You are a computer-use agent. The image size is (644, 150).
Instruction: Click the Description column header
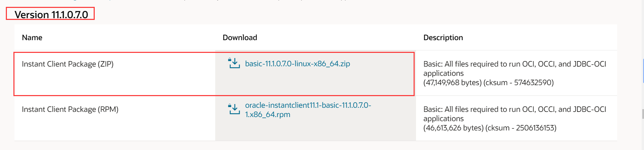point(443,37)
